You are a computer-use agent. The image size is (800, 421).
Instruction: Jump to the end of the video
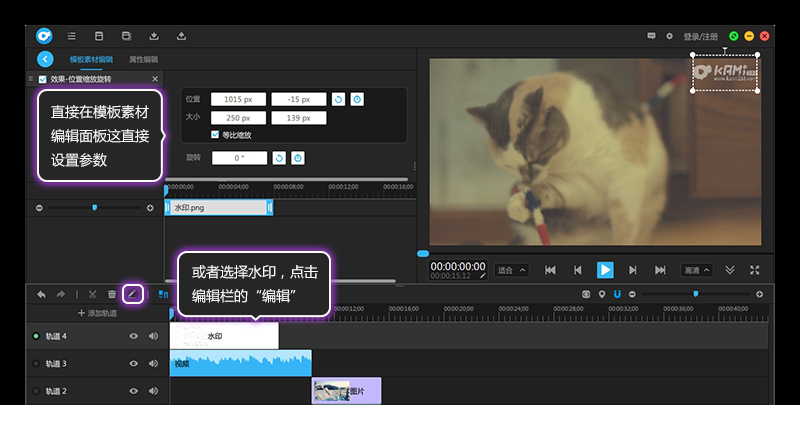(660, 270)
